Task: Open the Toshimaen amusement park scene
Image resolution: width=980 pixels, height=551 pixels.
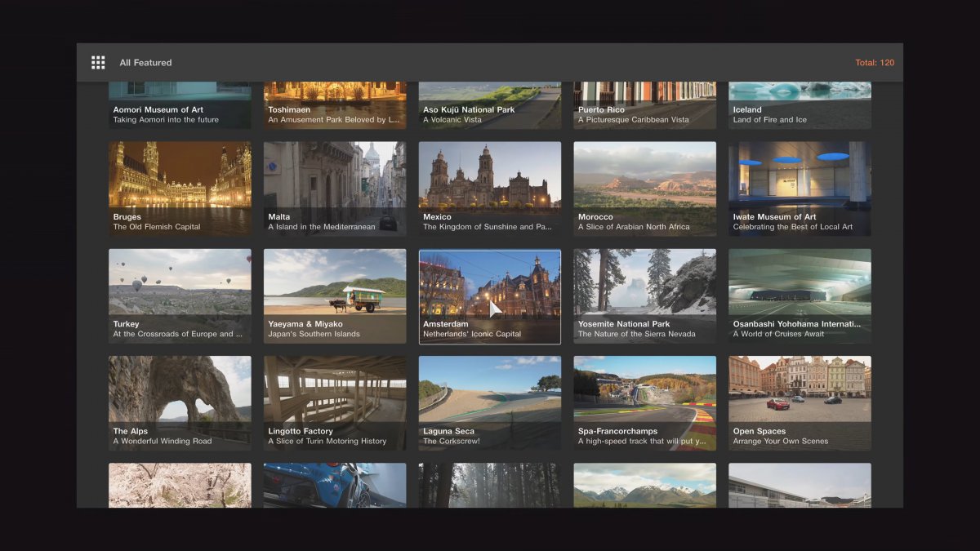Action: point(335,105)
